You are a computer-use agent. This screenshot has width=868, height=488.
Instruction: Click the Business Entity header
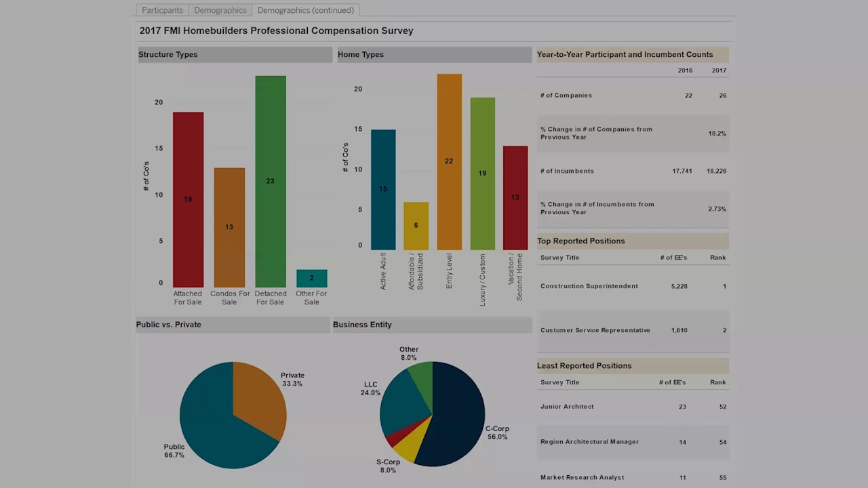[432, 324]
